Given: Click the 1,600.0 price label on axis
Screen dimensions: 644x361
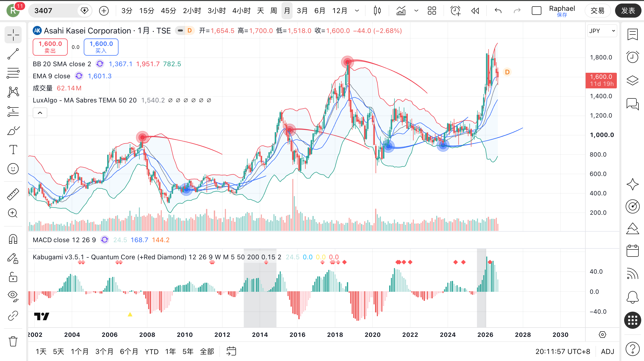Looking at the screenshot, I should pos(601,80).
